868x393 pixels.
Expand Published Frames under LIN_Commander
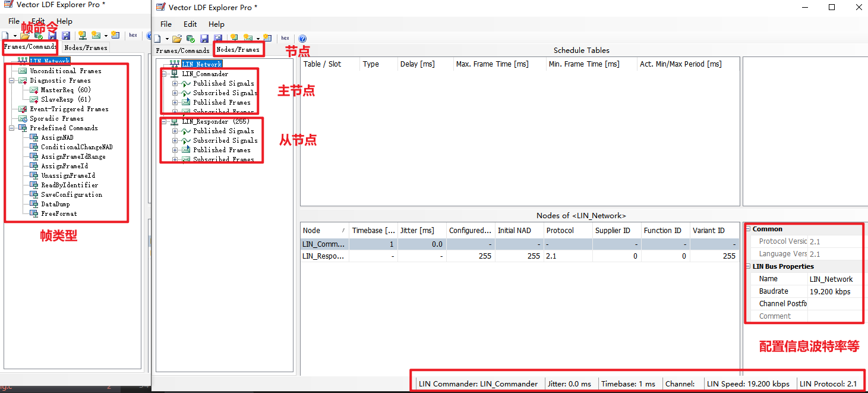175,102
